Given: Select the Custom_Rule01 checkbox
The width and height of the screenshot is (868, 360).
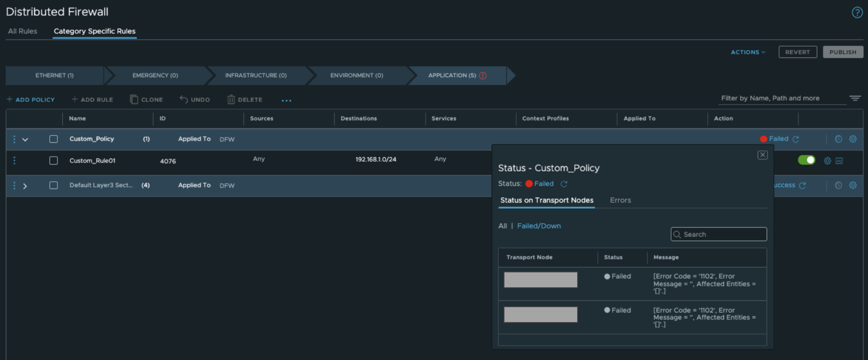Looking at the screenshot, I should point(53,161).
